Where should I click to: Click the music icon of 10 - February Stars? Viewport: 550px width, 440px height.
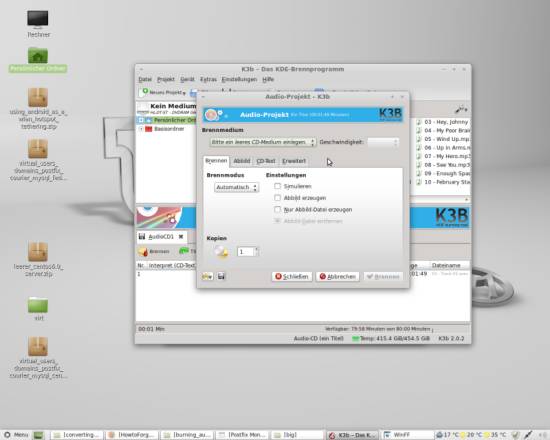pos(418,182)
